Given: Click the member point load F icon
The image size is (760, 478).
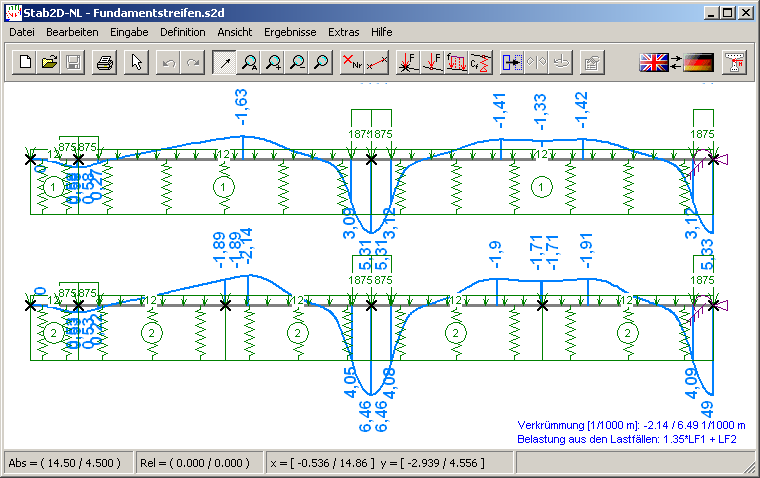Looking at the screenshot, I should tap(432, 63).
